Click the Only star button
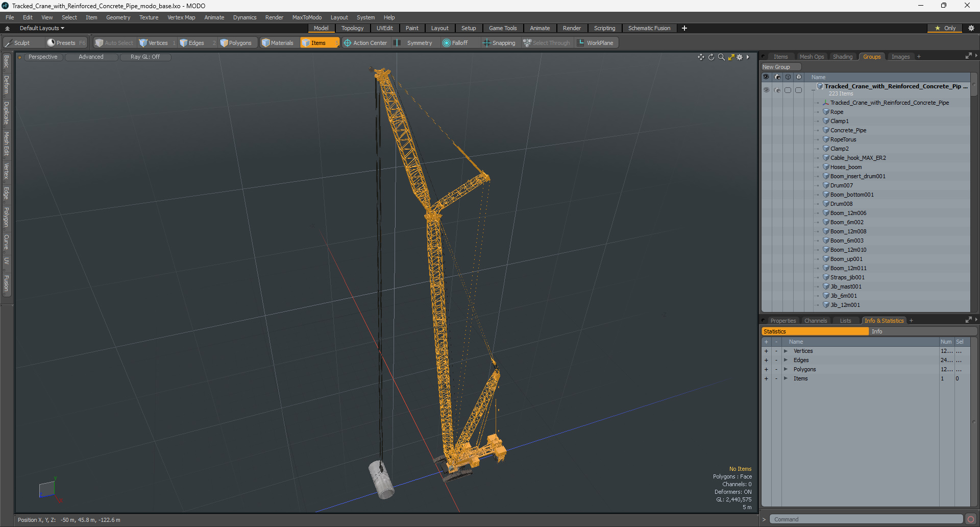Screen dimensions: 980x527 pyautogui.click(x=945, y=28)
